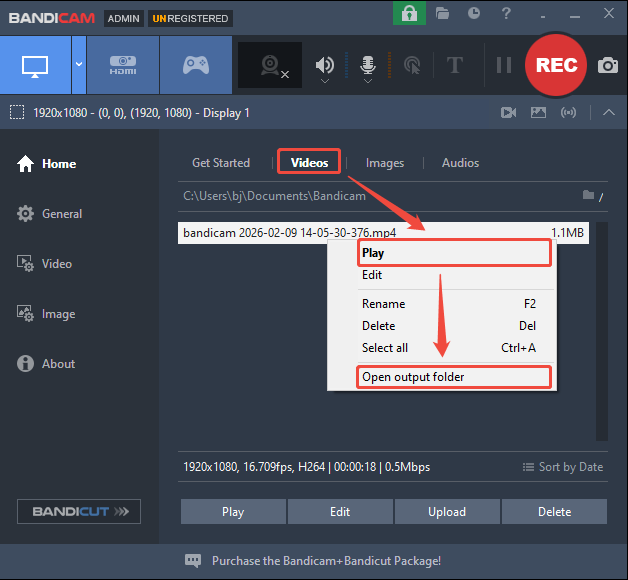Viewport: 628px width, 580px height.
Task: Open the About section in sidebar
Action: coord(46,364)
